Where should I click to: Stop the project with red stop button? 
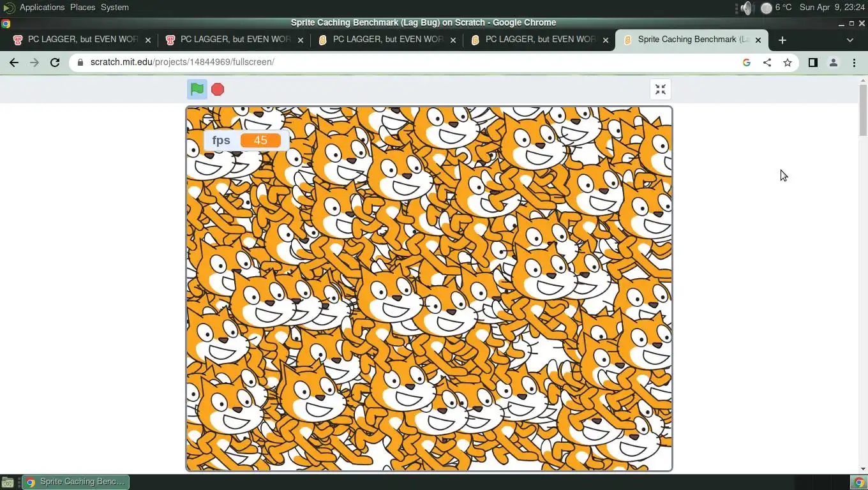pyautogui.click(x=218, y=89)
